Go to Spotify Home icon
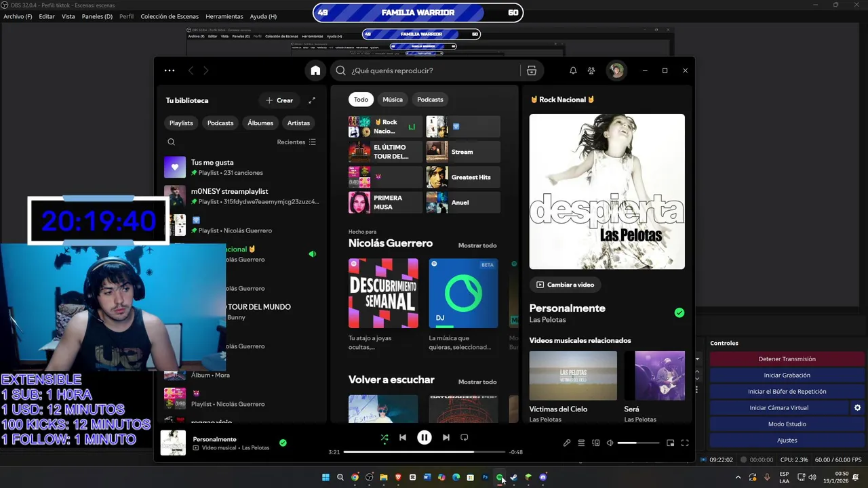 pyautogui.click(x=315, y=70)
